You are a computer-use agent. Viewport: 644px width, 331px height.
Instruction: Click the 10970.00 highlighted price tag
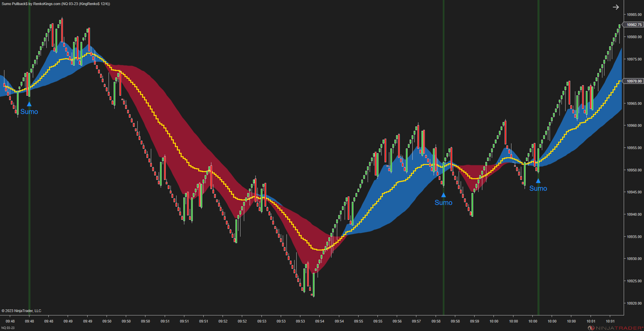tap(634, 81)
